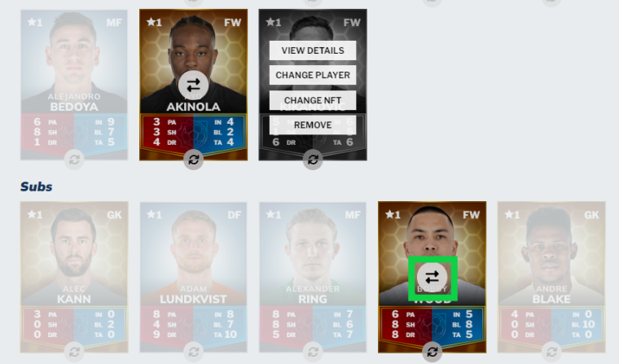Image resolution: width=619 pixels, height=364 pixels.
Task: Click the refresh icon below Bobby Wood card
Action: coord(432,351)
